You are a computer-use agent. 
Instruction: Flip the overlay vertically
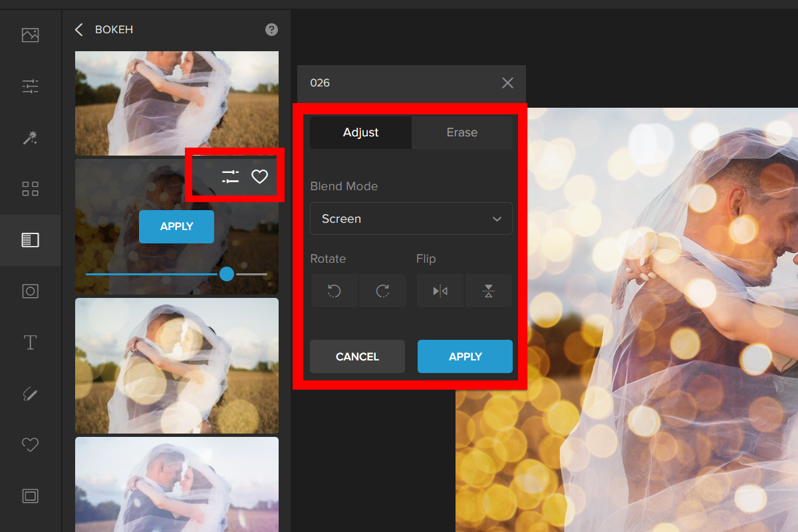[489, 291]
